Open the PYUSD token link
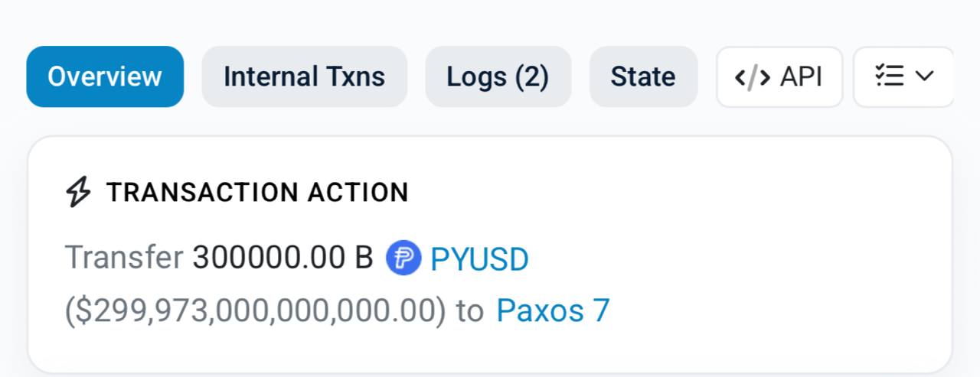Image resolution: width=980 pixels, height=377 pixels. click(x=479, y=259)
